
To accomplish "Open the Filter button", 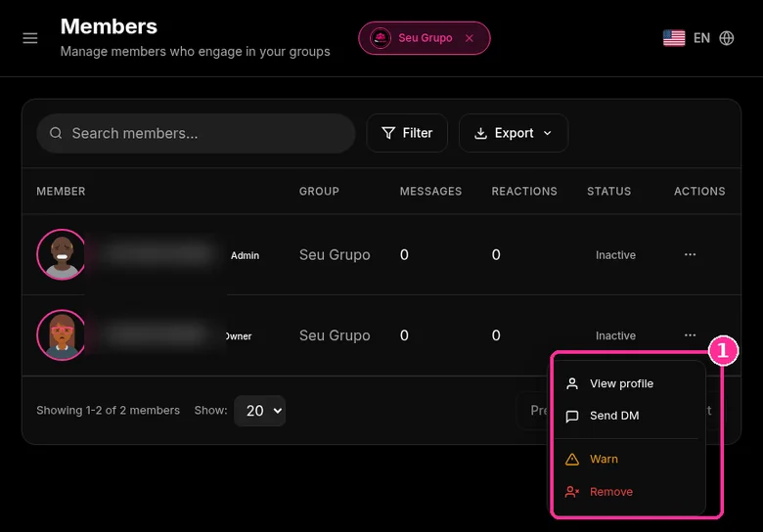I will [x=407, y=133].
